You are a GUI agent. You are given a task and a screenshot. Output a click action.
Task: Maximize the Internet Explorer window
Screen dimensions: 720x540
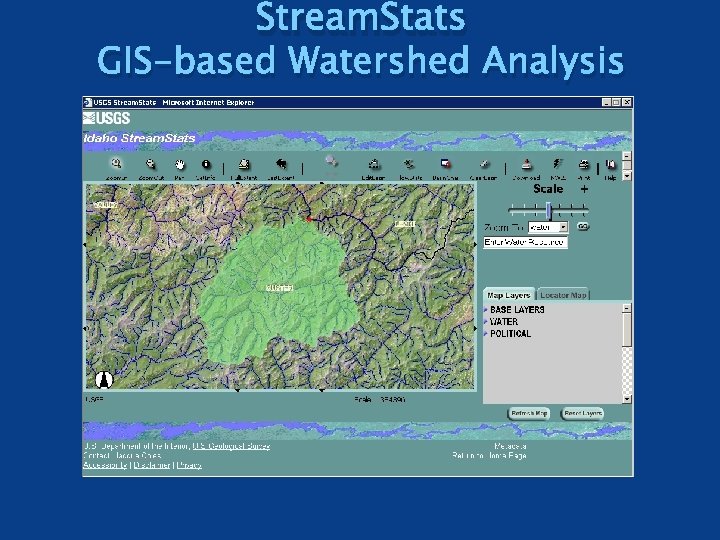coord(616,102)
